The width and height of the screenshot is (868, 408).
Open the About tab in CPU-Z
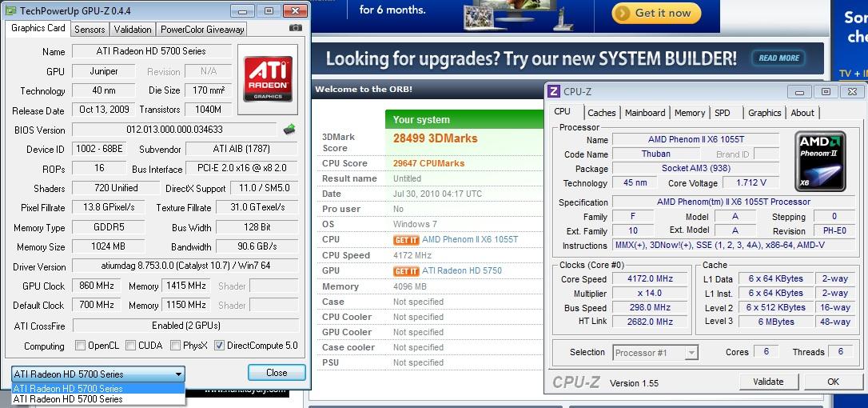coord(802,113)
